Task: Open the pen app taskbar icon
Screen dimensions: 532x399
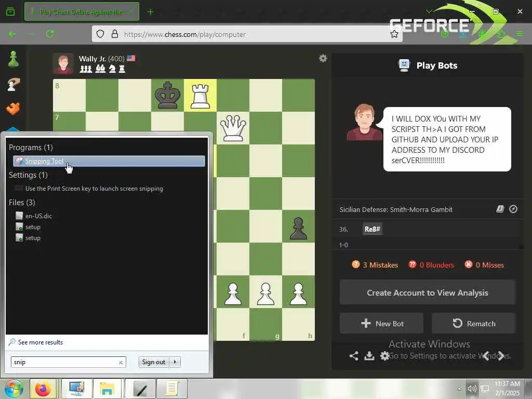Action: [x=140, y=389]
